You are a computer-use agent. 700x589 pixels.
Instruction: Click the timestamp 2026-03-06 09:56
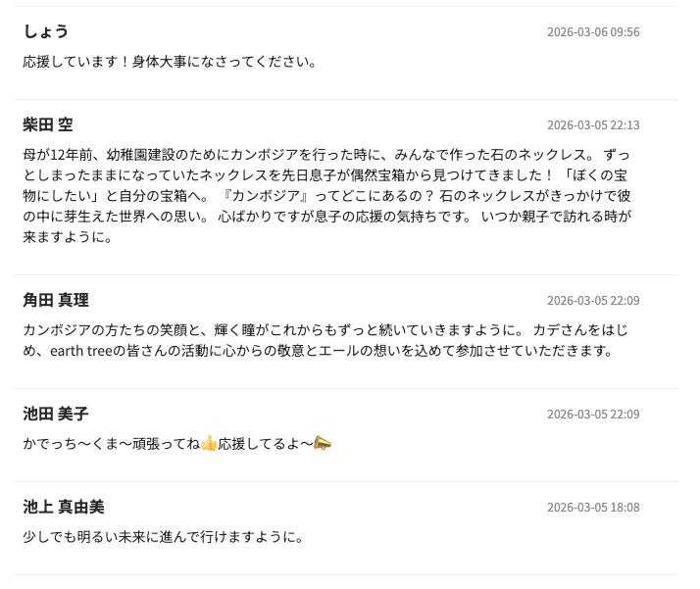pos(592,32)
